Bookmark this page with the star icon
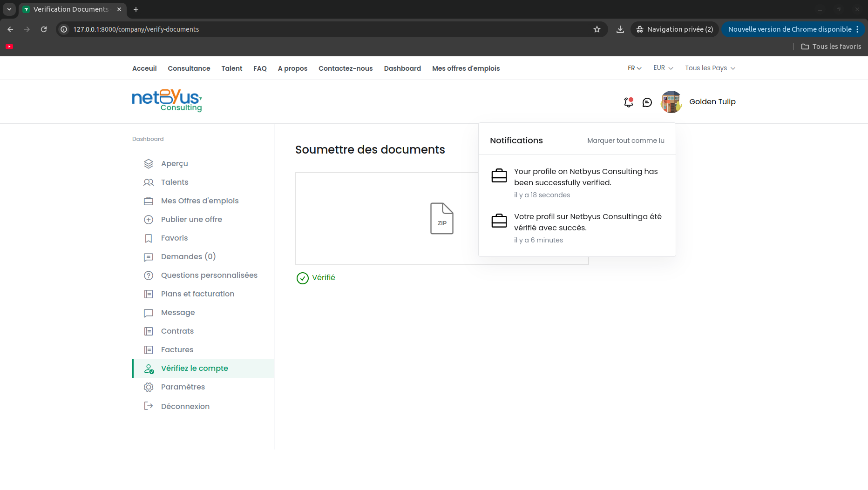This screenshot has height=490, width=868. (x=597, y=29)
